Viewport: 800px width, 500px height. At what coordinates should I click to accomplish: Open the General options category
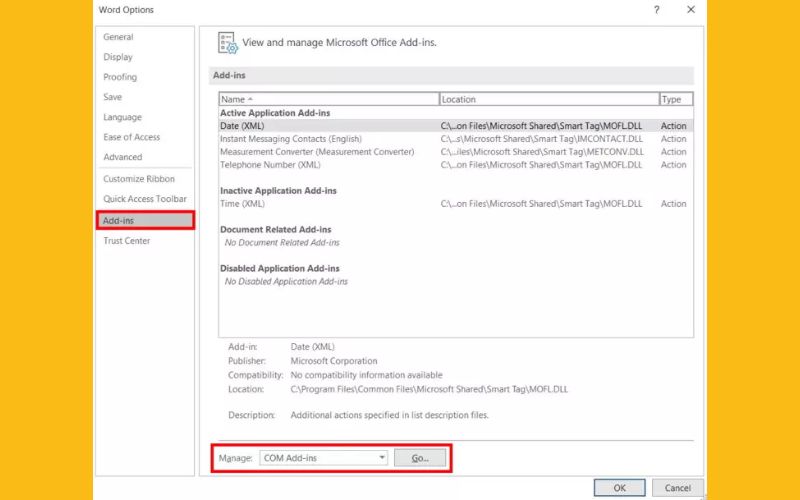pyautogui.click(x=118, y=37)
